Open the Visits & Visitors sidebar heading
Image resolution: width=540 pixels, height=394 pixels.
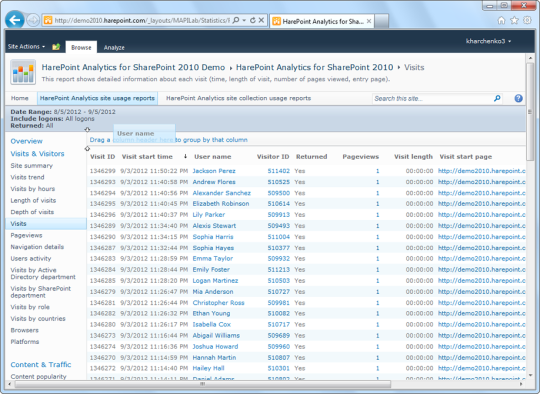pos(37,154)
